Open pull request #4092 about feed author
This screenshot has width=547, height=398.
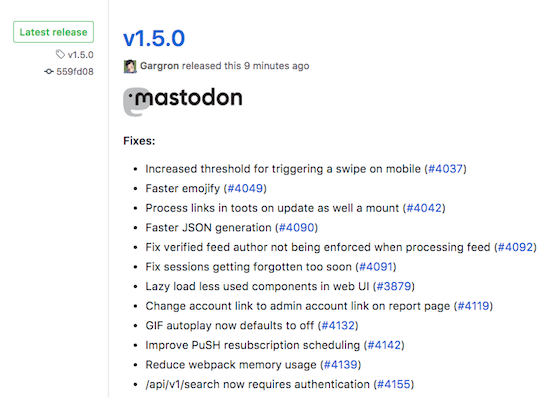coord(516,247)
